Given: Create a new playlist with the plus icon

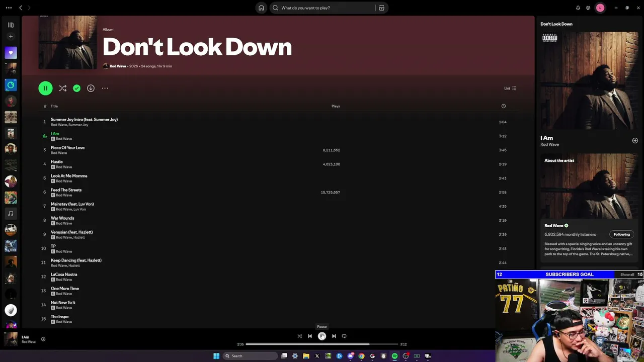Looking at the screenshot, I should pos(11,36).
